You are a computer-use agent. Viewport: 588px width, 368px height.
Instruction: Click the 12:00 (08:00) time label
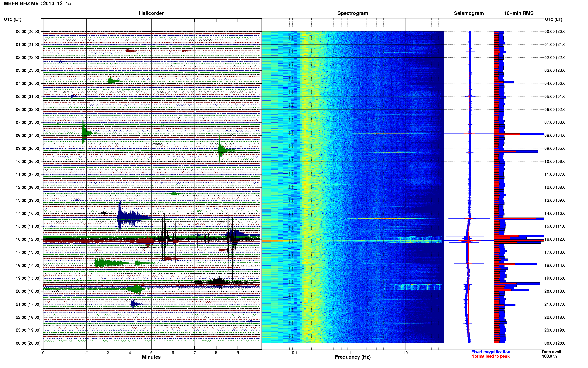[28, 187]
